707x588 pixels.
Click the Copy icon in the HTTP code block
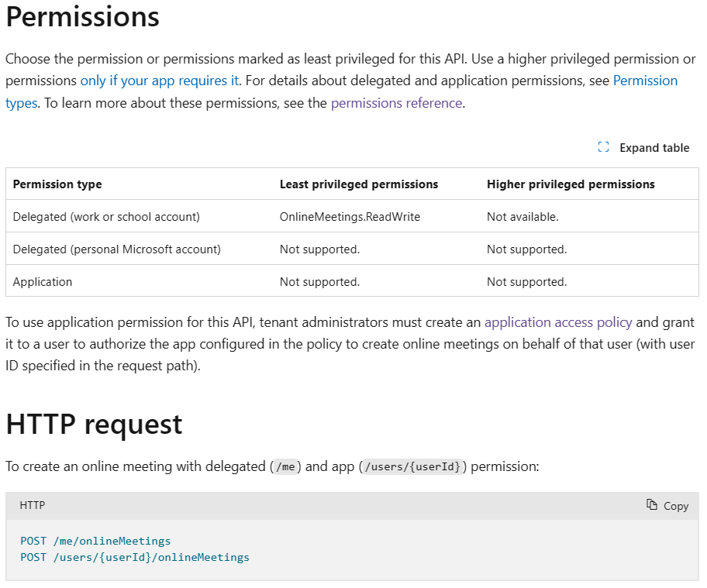point(652,505)
